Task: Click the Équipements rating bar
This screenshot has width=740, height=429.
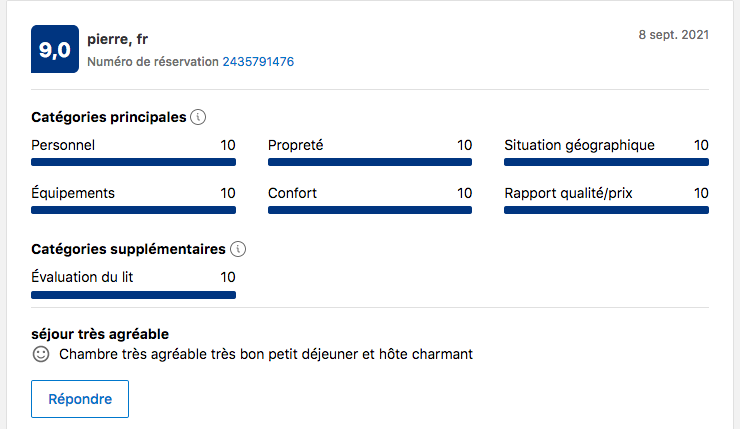Action: (x=133, y=210)
